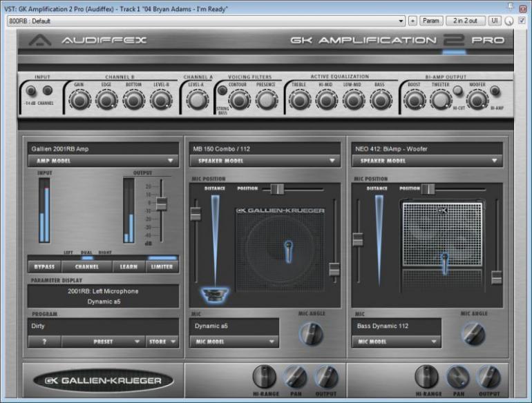This screenshot has height=403, width=532.
Task: Click the BOOST knob
Action: (x=415, y=100)
